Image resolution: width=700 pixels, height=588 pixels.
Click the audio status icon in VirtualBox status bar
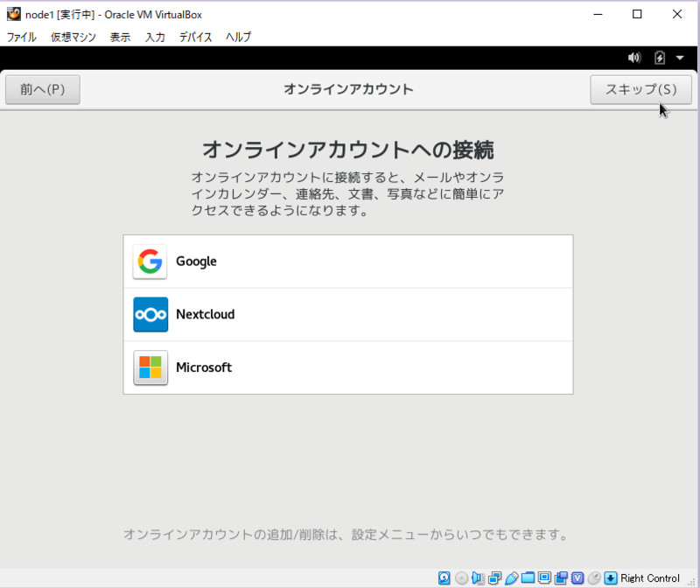(x=478, y=578)
